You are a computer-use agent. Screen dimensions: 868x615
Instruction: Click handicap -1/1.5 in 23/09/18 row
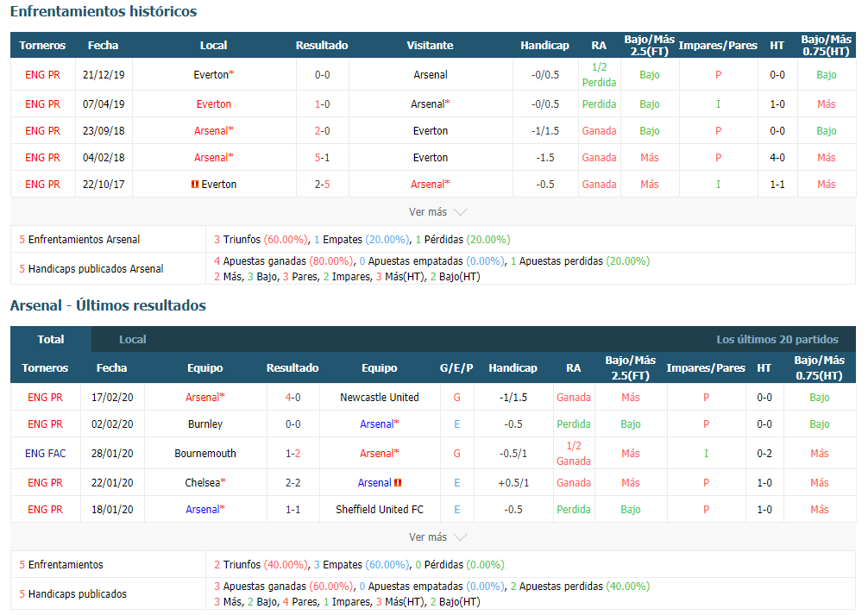544,131
